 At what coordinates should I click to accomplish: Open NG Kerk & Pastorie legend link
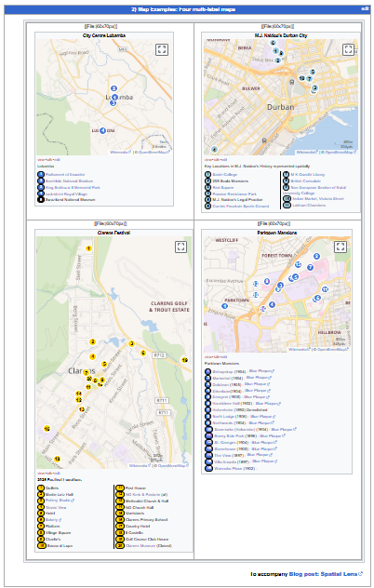click(143, 495)
